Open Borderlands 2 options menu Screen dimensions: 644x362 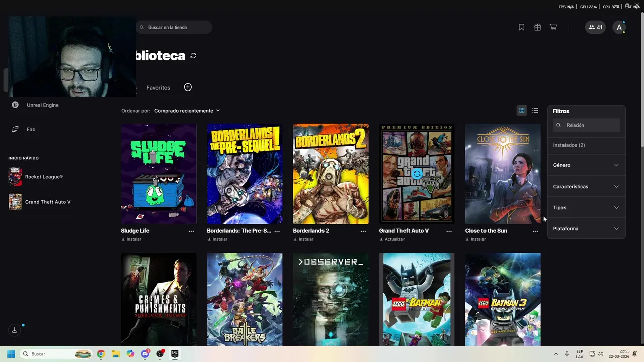pyautogui.click(x=363, y=231)
